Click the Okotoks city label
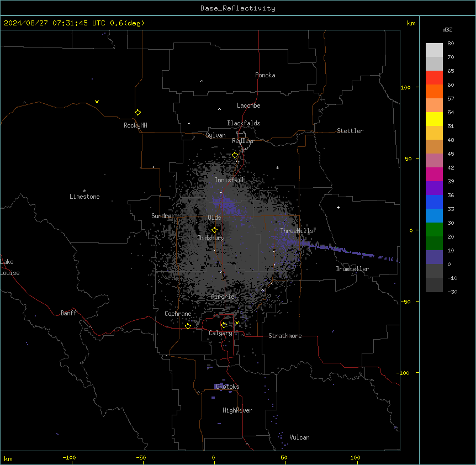Image resolution: width=476 pixels, height=465 pixels. click(x=228, y=387)
